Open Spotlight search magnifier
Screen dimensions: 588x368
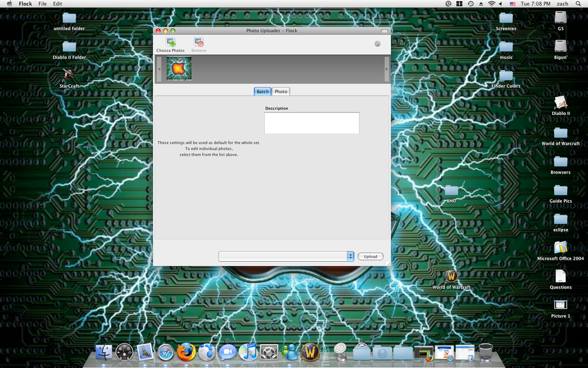[x=578, y=4]
